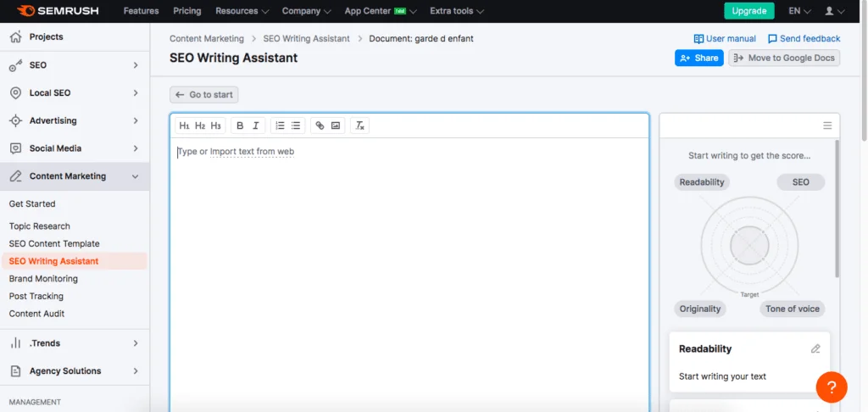Open the Projects home icon
The image size is (868, 412).
point(15,37)
